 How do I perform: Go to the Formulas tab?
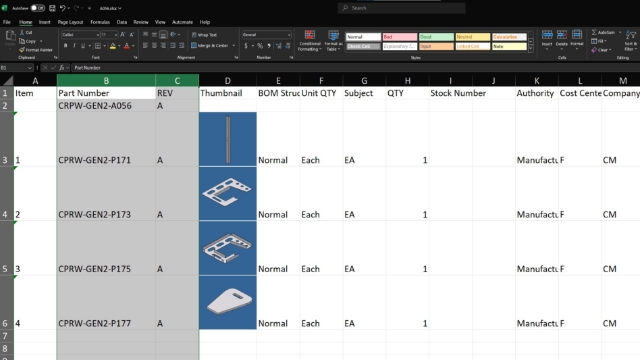[100, 22]
